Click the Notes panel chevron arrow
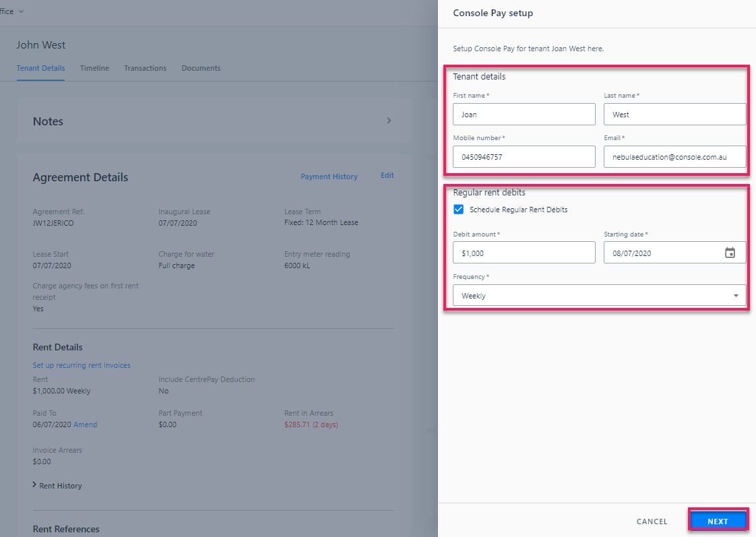This screenshot has height=537, width=756. pos(389,121)
